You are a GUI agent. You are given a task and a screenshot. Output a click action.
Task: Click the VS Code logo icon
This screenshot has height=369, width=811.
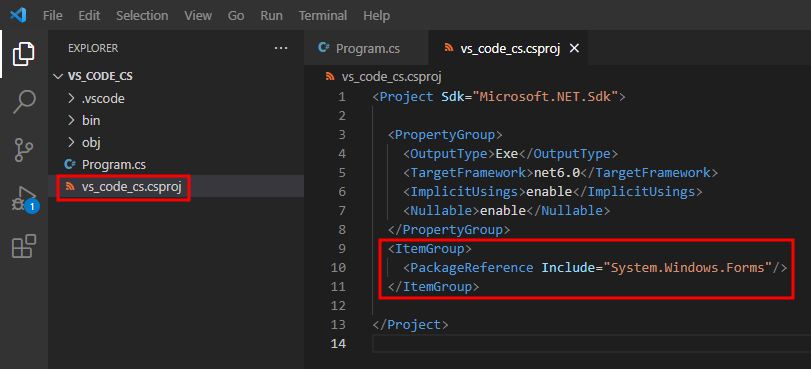click(18, 16)
